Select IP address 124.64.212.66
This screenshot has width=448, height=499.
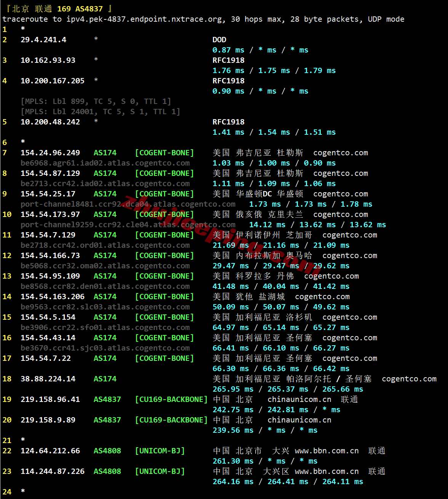point(50,451)
